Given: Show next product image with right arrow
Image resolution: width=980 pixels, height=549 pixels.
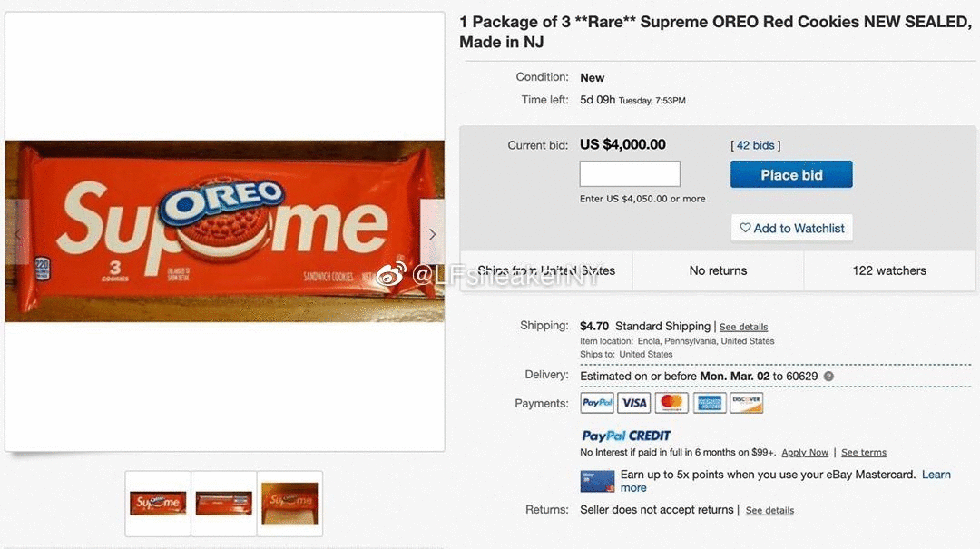Looking at the screenshot, I should 433,234.
